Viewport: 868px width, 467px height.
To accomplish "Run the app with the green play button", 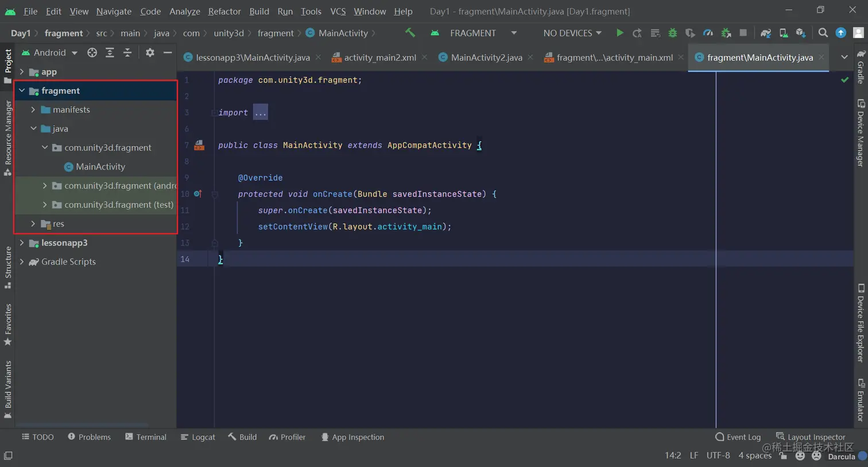I will [x=619, y=33].
